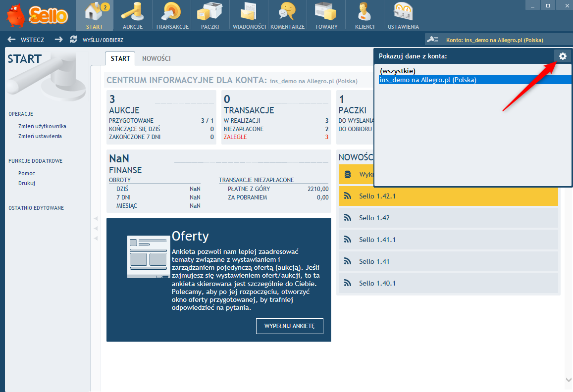Open the AUKCJE module
This screenshot has height=392, width=573.
point(133,16)
